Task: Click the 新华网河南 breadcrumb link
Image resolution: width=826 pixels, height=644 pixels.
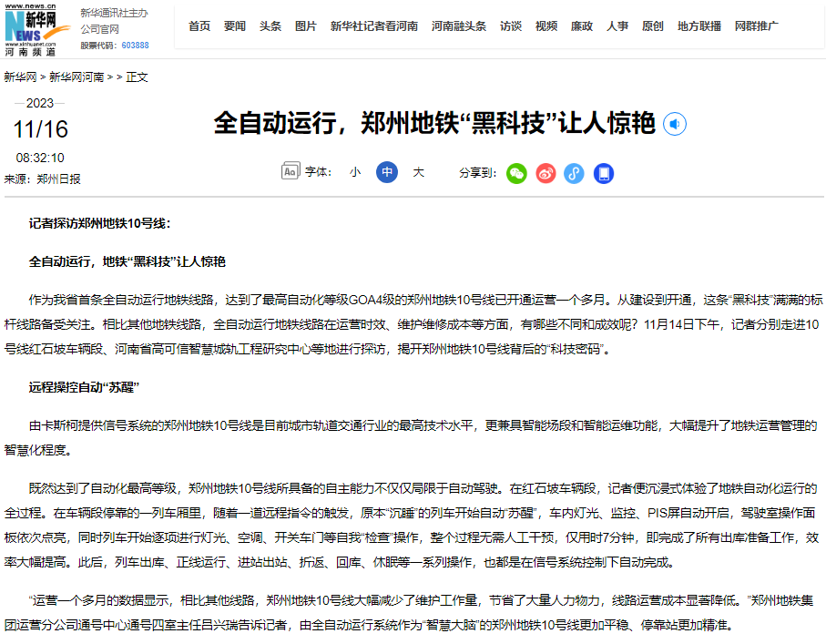Action: [76, 77]
